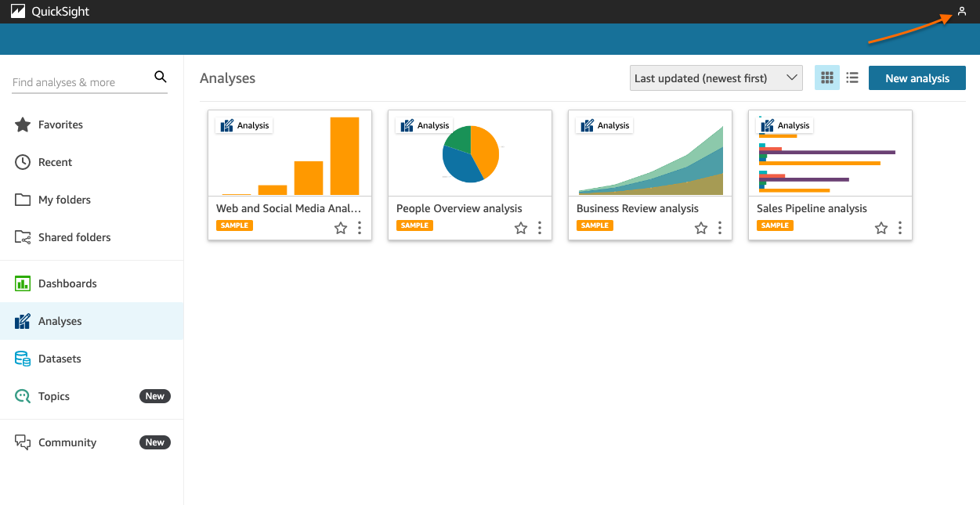Click SAMPLE badge on People Overview card
Image resolution: width=980 pixels, height=505 pixels.
click(414, 225)
